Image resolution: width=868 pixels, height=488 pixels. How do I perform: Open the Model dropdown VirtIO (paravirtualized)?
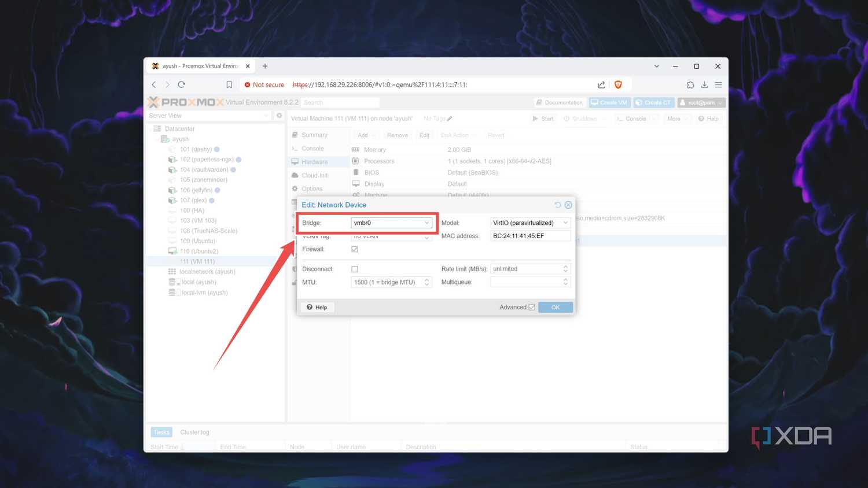(x=530, y=223)
